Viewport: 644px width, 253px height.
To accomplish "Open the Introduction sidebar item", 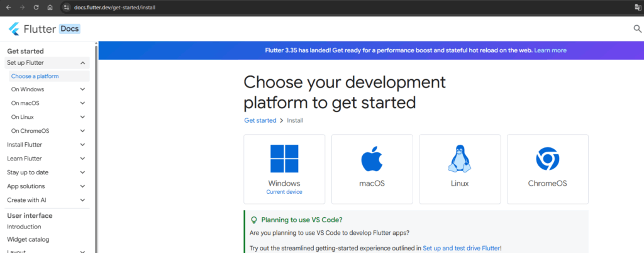I will (24, 227).
